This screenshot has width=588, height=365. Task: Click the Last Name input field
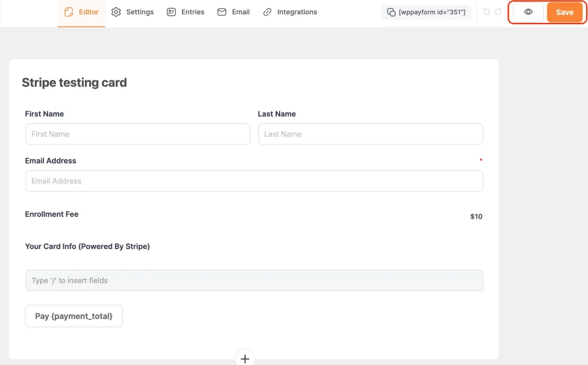(x=370, y=134)
